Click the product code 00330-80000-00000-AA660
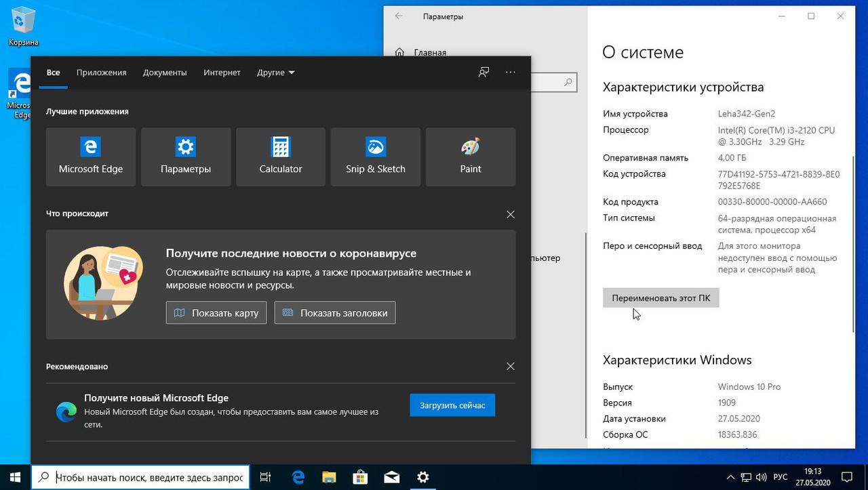 (x=772, y=202)
